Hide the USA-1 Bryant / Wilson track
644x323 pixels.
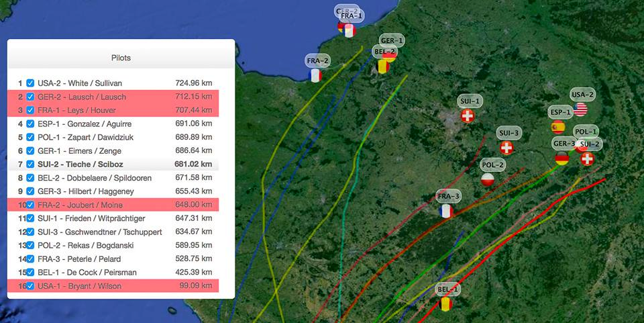coord(30,286)
